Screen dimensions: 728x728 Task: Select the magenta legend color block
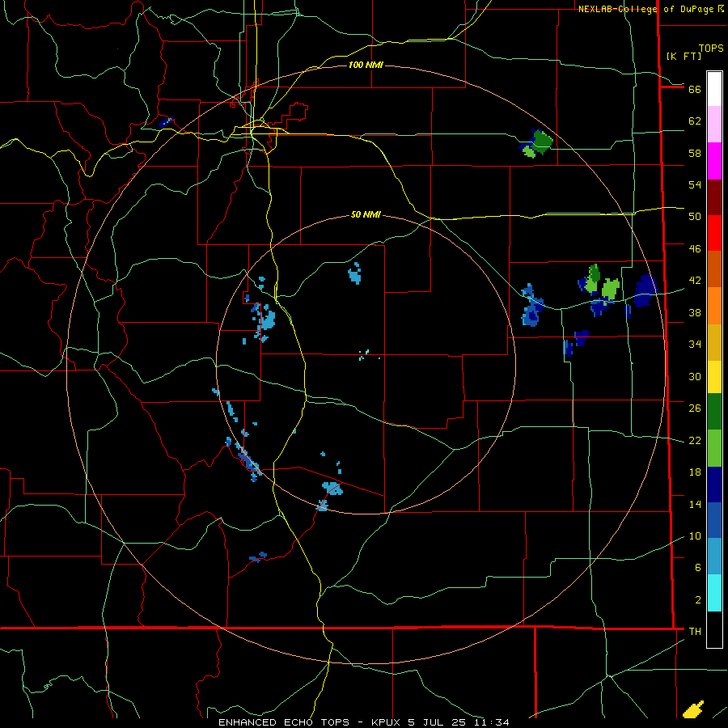point(714,161)
